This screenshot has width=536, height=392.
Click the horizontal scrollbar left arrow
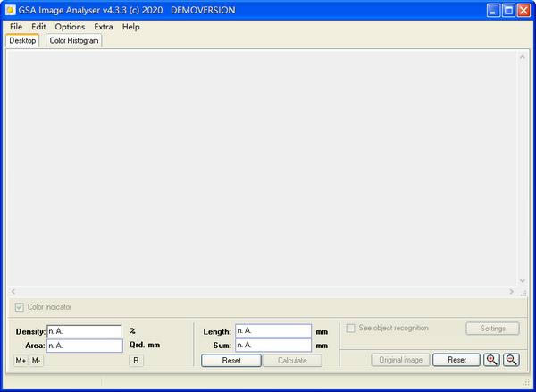coord(13,291)
